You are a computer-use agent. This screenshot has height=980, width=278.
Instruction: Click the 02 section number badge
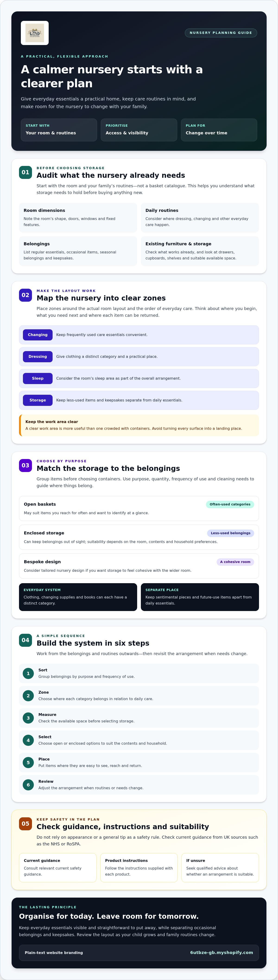[25, 295]
